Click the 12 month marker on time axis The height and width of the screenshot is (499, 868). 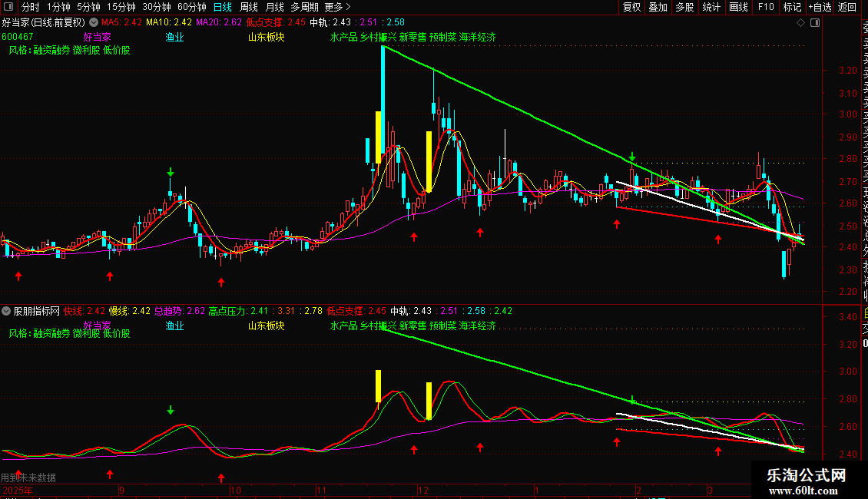[423, 490]
